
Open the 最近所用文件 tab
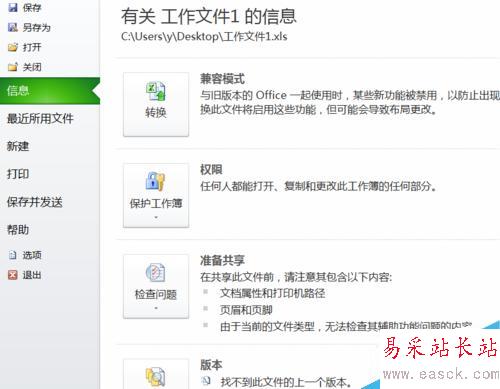pyautogui.click(x=40, y=119)
